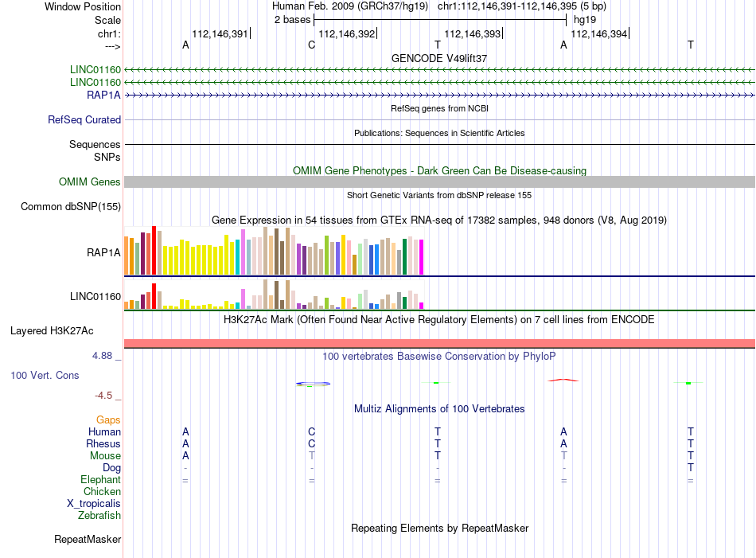
Task: Click the 'Rhesus' alignment species label
Action: tap(103, 444)
